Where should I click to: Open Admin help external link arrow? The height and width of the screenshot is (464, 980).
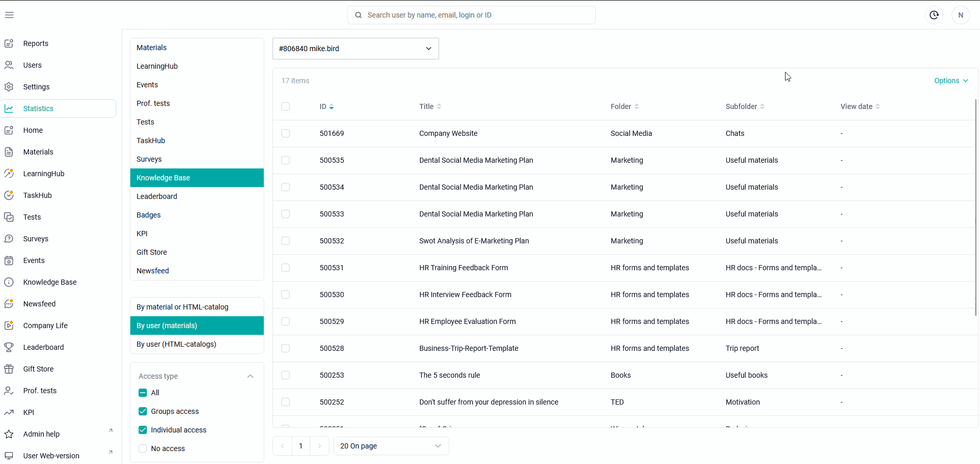(110, 430)
